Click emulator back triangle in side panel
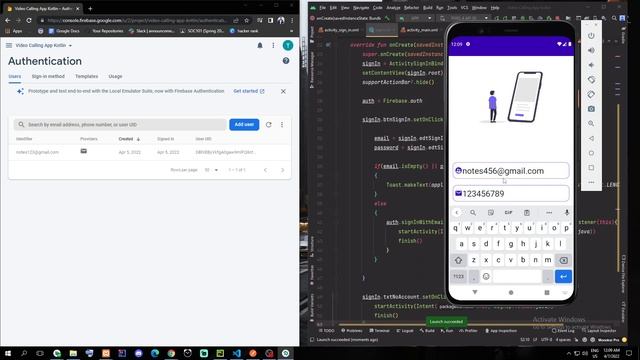The height and width of the screenshot is (360, 640). pyautogui.click(x=591, y=138)
